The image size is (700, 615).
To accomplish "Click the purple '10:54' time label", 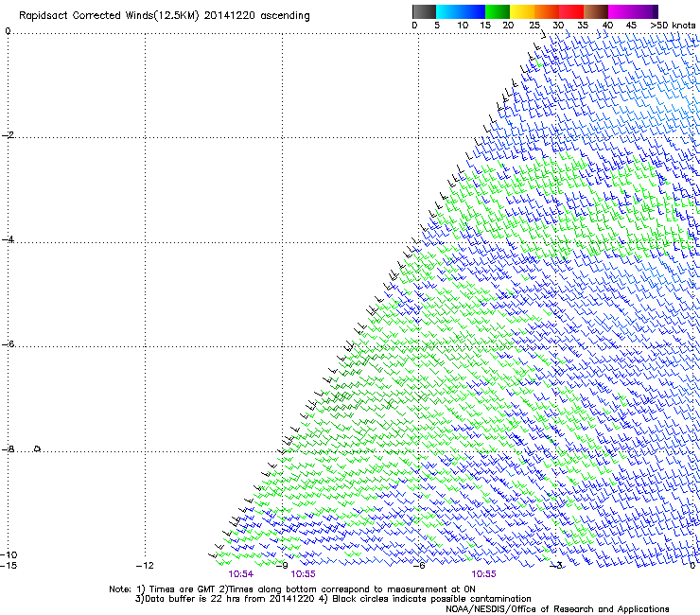I will pos(240,574).
